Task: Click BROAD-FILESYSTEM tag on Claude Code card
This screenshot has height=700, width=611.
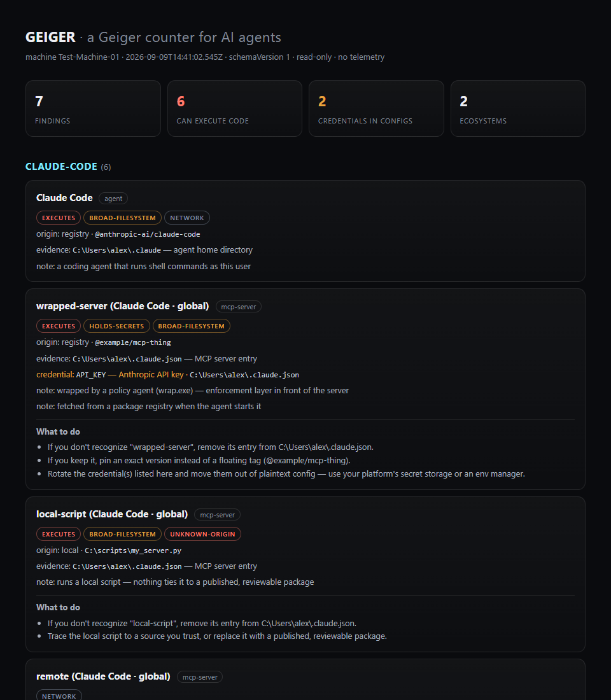Action: 122,218
